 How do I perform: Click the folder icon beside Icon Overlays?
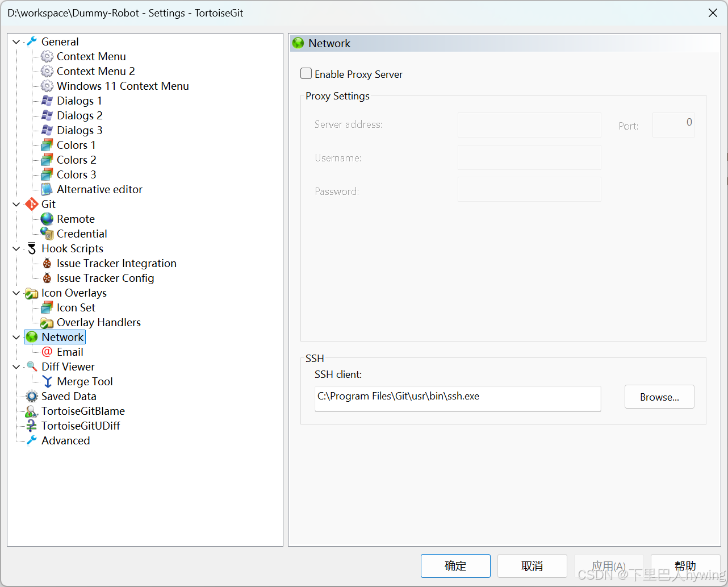coord(32,293)
